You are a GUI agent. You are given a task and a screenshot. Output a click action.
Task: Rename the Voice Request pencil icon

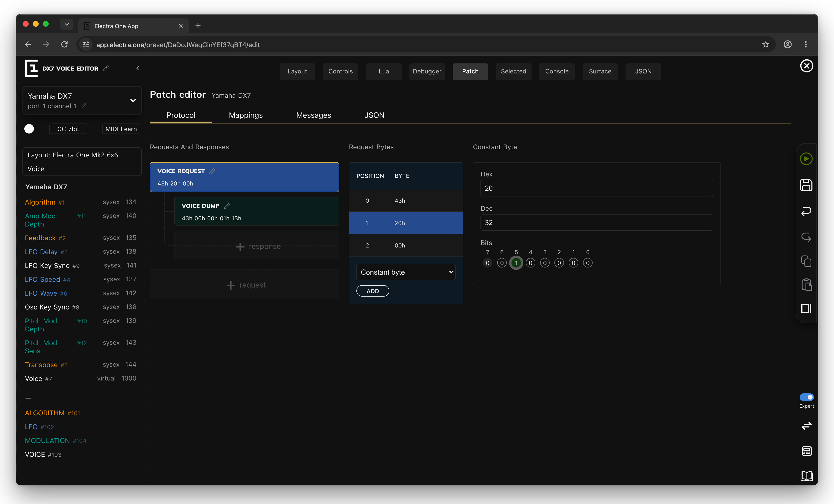[x=212, y=171]
